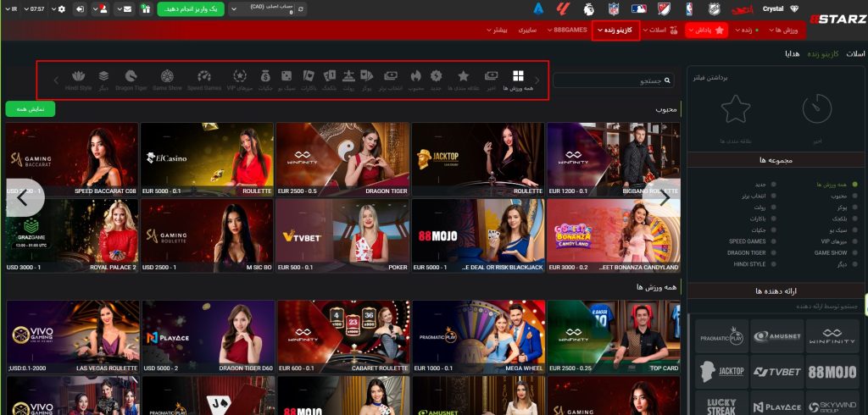Select the پوکر poker category icon
The height and width of the screenshot is (415, 868).
pos(366,76)
